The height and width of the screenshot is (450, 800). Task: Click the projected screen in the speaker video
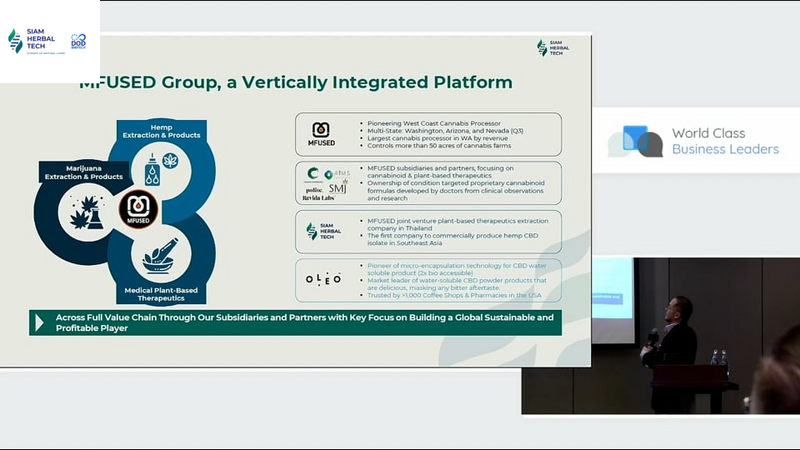coord(612,299)
